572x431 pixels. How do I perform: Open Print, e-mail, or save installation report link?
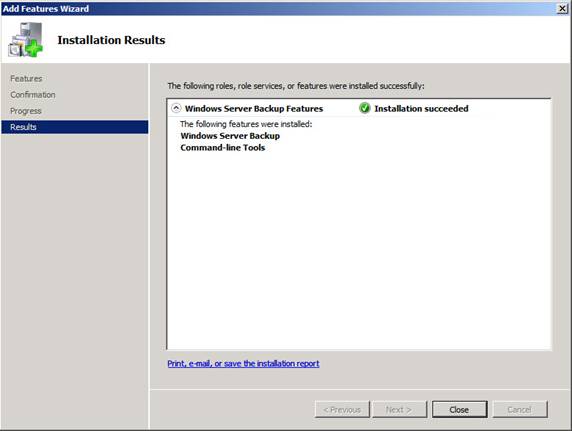[243, 363]
